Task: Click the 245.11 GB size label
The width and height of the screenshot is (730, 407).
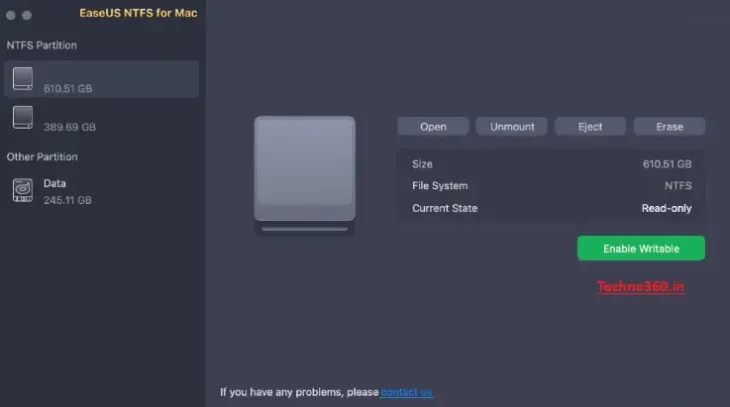Action: pyautogui.click(x=67, y=200)
